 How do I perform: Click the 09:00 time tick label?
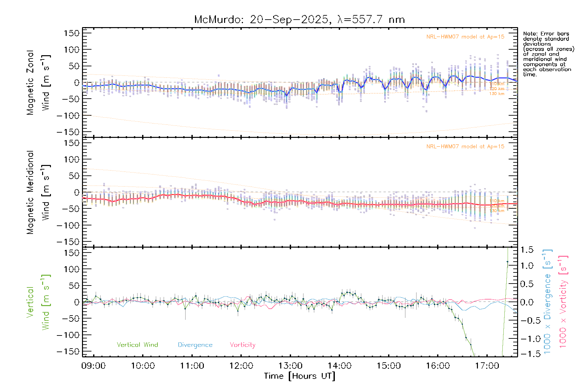[93, 366]
